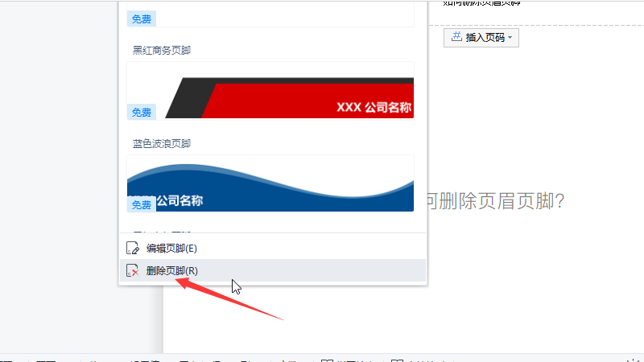Select the black and red business footer template

[270, 91]
